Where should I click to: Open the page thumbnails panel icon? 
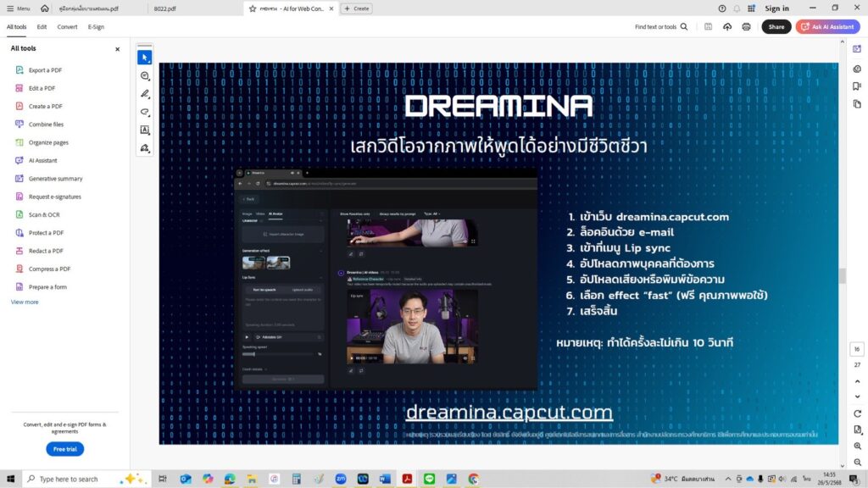[857, 104]
